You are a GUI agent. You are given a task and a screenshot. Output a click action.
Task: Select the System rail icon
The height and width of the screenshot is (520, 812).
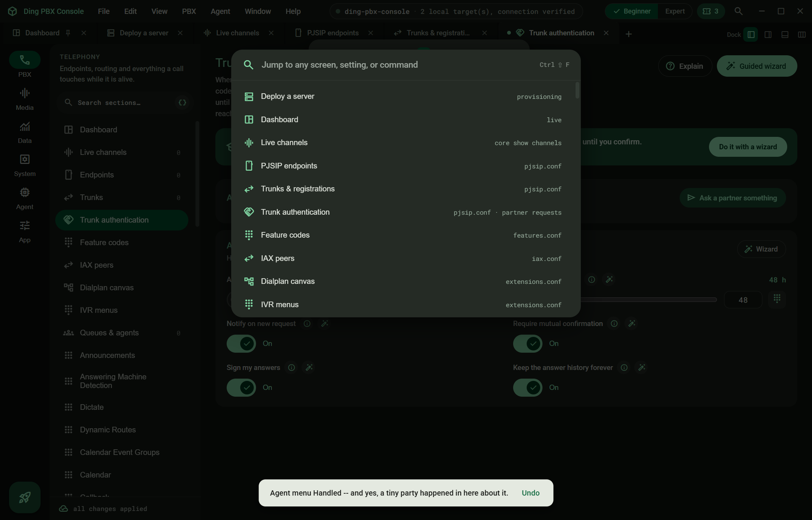click(24, 165)
